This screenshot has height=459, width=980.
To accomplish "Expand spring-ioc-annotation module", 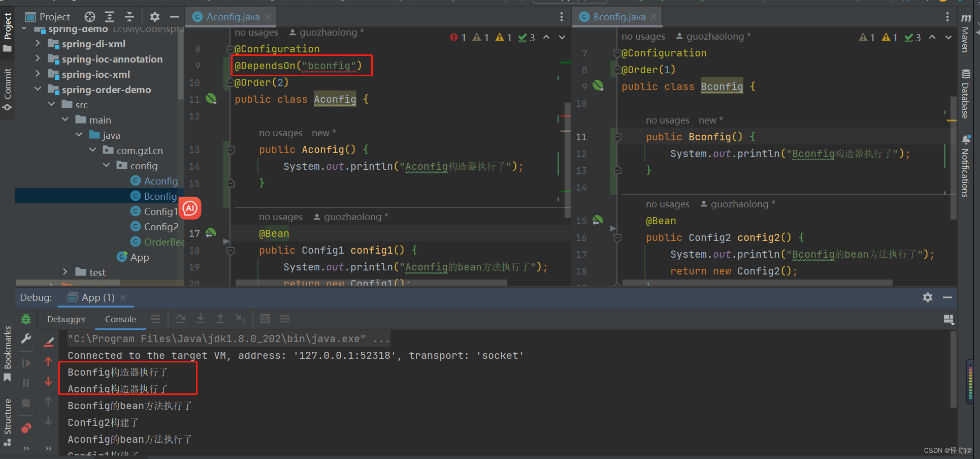I will [x=38, y=59].
